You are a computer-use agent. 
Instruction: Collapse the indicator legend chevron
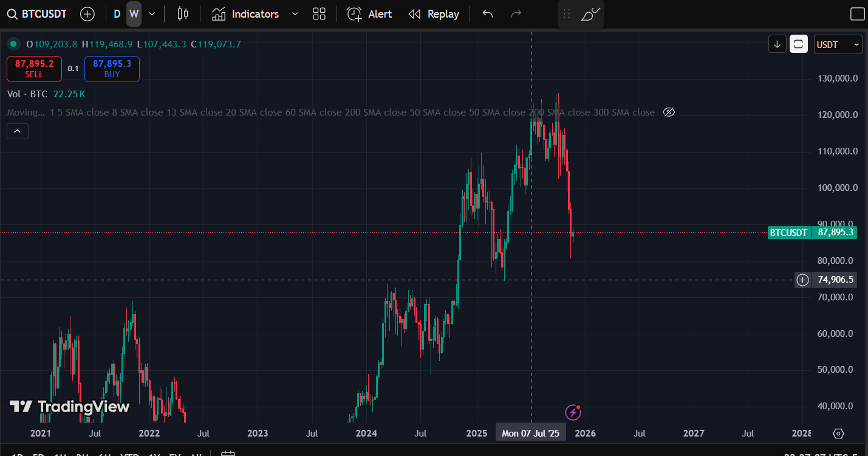18,131
